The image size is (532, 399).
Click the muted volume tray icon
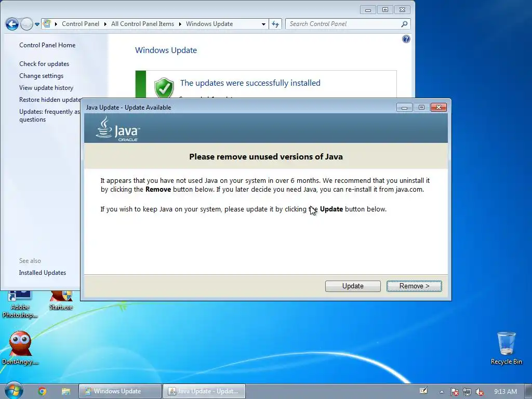pos(479,392)
